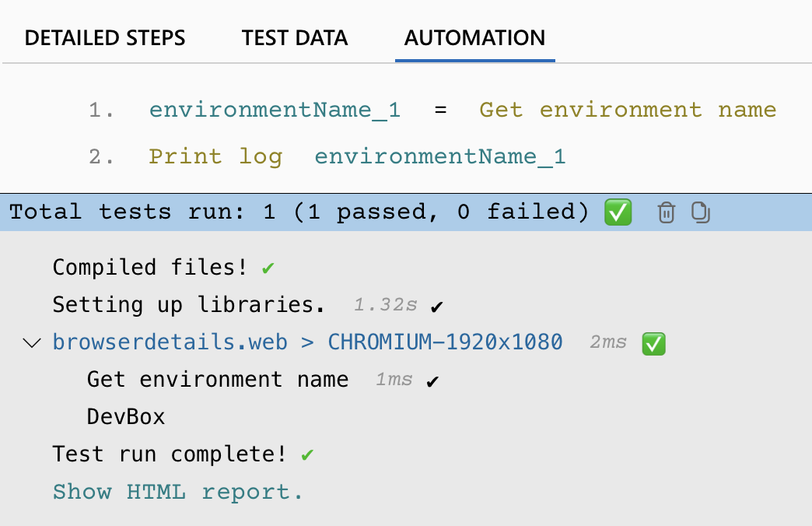812x526 pixels.
Task: Collapse the browserdetails.web test result chevron
Action: [33, 342]
